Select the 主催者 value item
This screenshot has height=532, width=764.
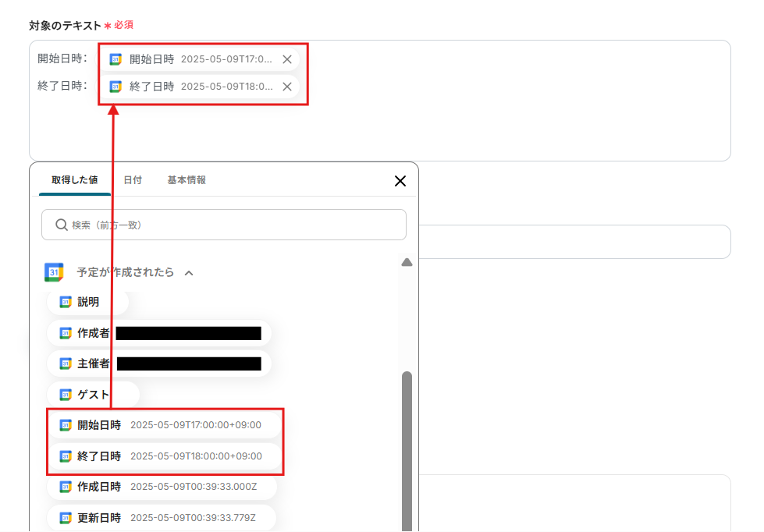coord(159,364)
